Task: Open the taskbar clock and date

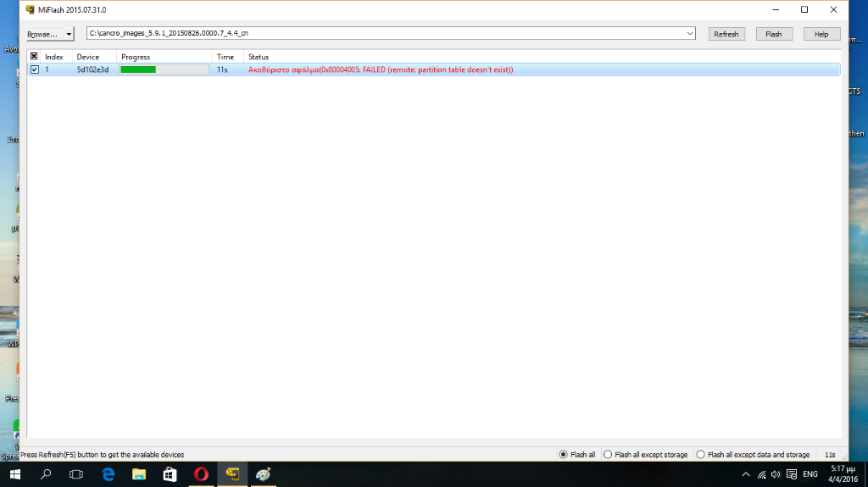Action: tap(843, 474)
